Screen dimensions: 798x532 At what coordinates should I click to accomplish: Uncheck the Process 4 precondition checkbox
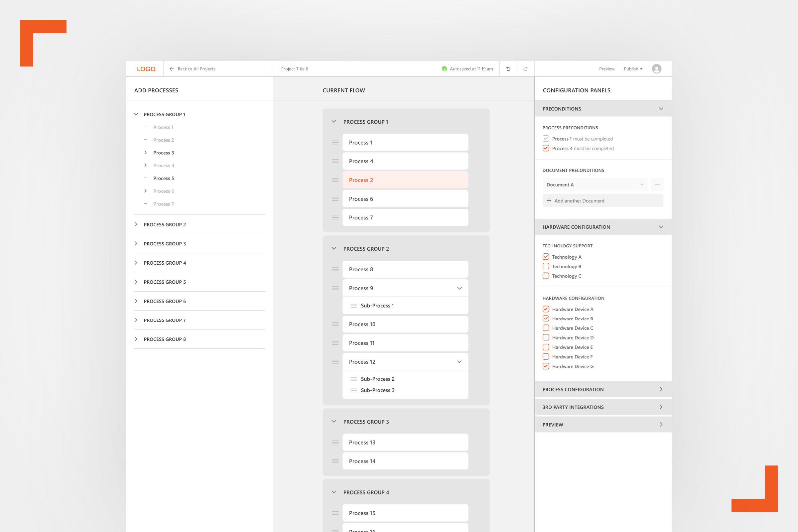pyautogui.click(x=546, y=148)
